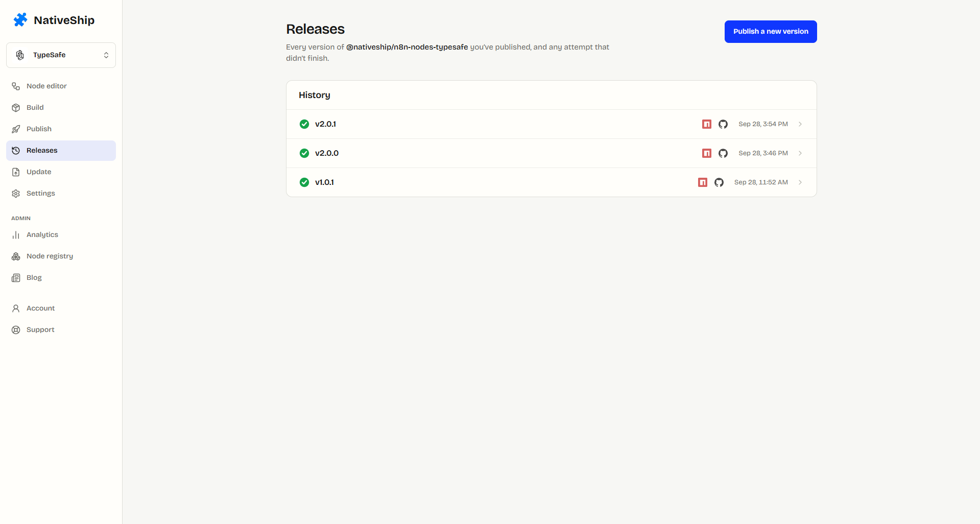
Task: Open npm link for v2.0.0
Action: [x=707, y=153]
